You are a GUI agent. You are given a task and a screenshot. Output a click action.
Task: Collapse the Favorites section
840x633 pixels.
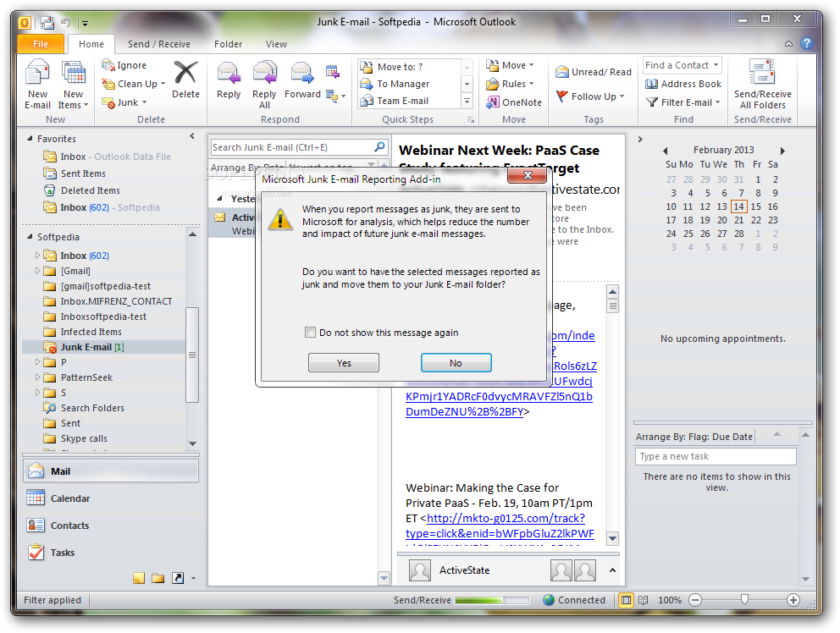pos(30,138)
